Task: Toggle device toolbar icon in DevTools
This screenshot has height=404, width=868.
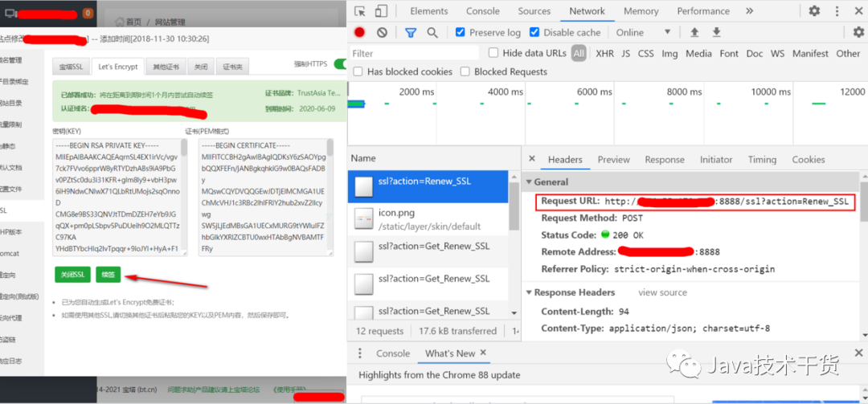Action: [380, 11]
